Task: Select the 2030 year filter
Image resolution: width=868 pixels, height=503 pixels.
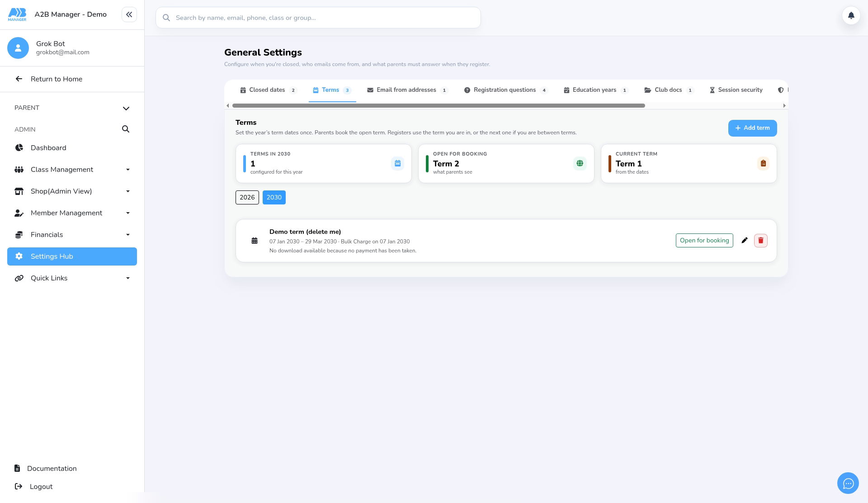Action: pos(274,197)
